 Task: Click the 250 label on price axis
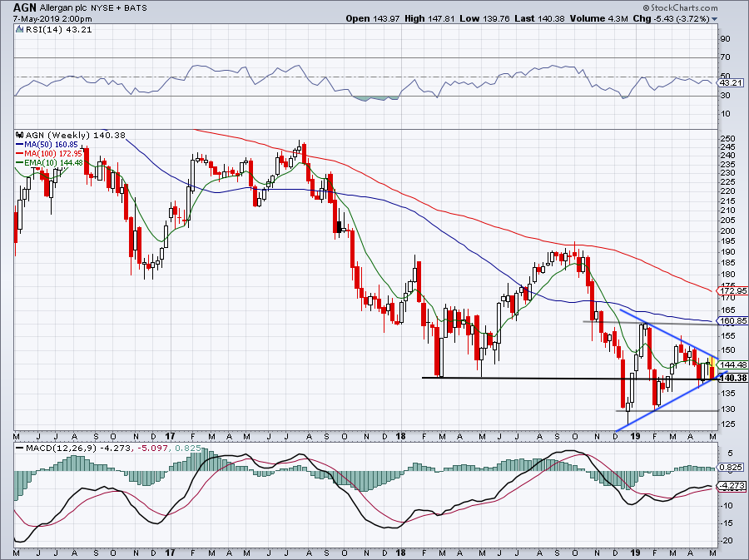click(x=726, y=139)
